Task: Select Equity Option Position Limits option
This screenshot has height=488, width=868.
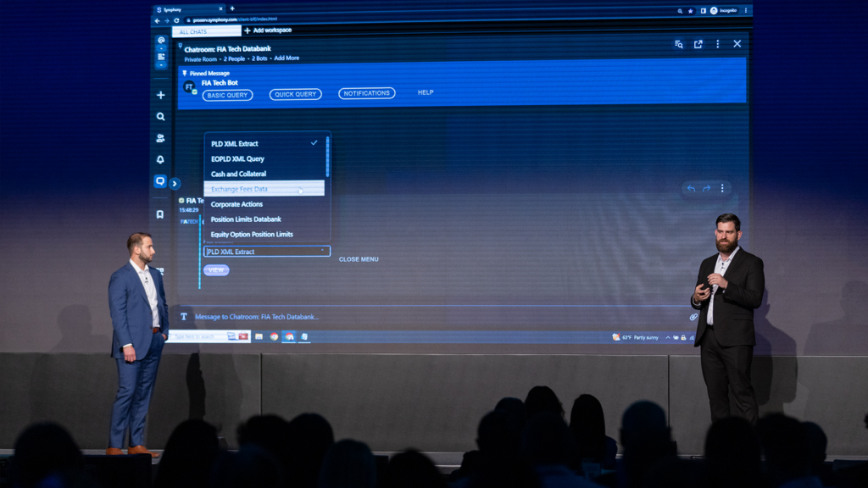Action: click(x=264, y=234)
